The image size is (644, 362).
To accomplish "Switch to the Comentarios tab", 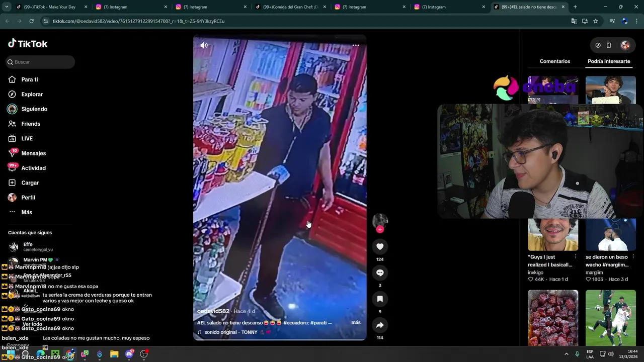I will (555, 61).
